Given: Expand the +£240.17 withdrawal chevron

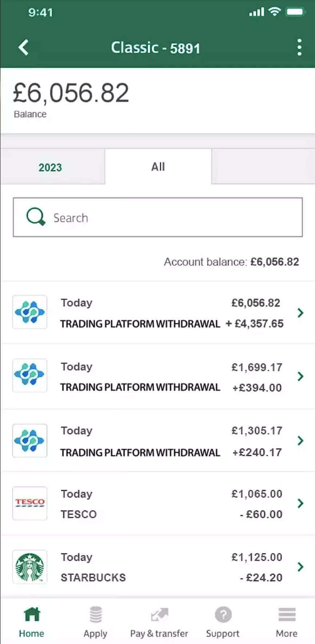Looking at the screenshot, I should pos(300,441).
